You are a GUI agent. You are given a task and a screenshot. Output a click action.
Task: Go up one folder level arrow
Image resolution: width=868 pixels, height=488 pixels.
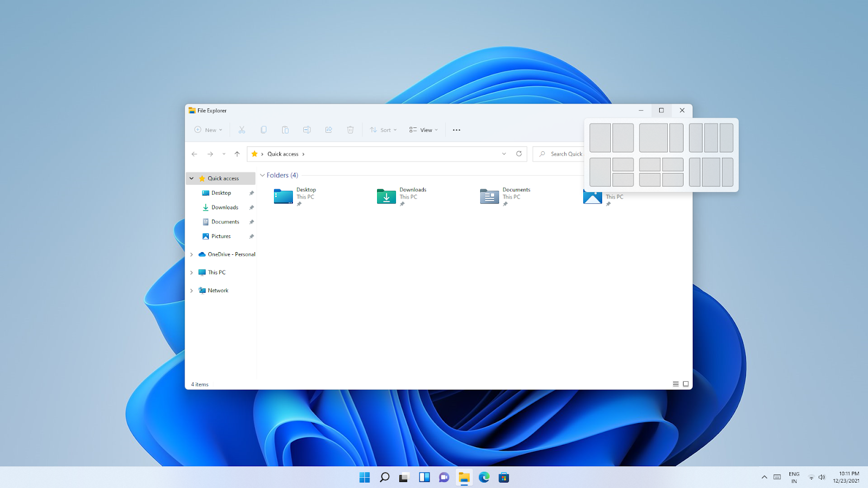[237, 154]
